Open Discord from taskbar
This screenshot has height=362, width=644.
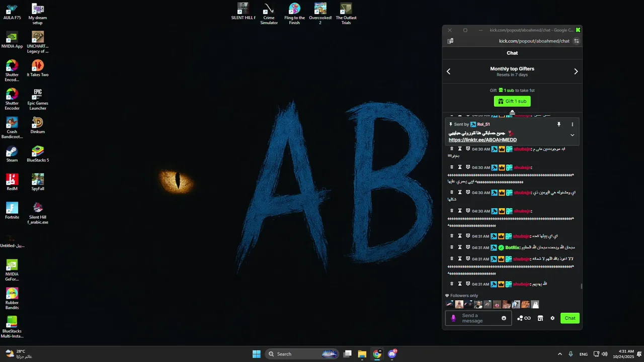point(392,354)
